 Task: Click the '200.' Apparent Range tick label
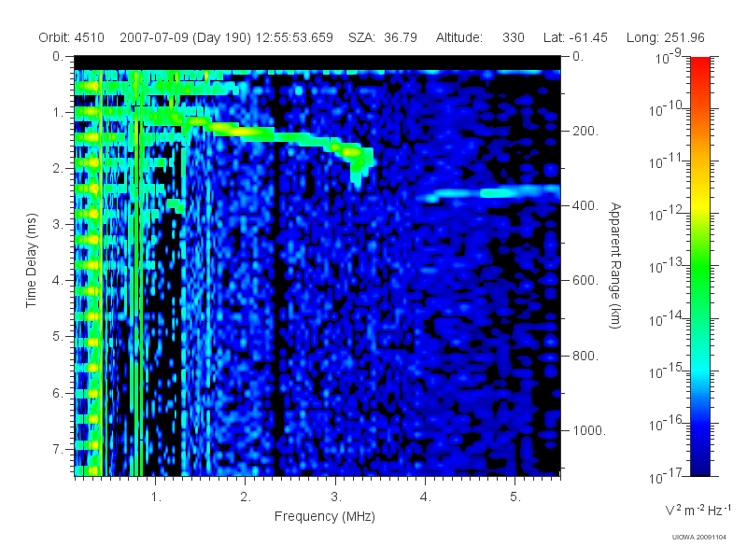point(585,131)
